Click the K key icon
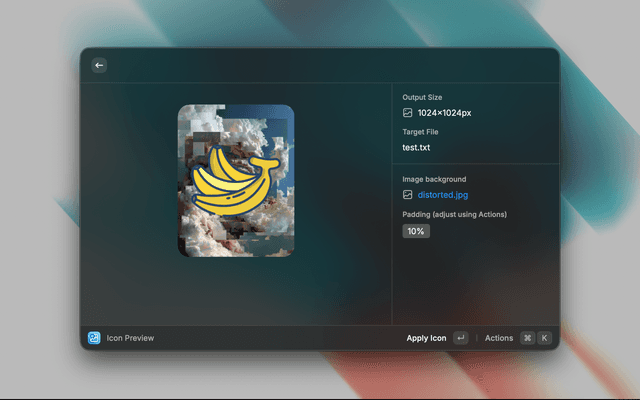This screenshot has width=640, height=400. [545, 338]
